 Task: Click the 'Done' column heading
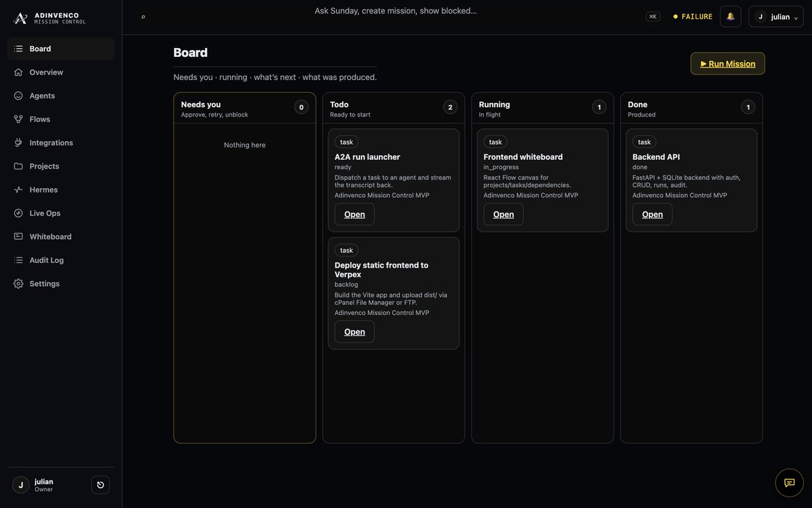[637, 104]
